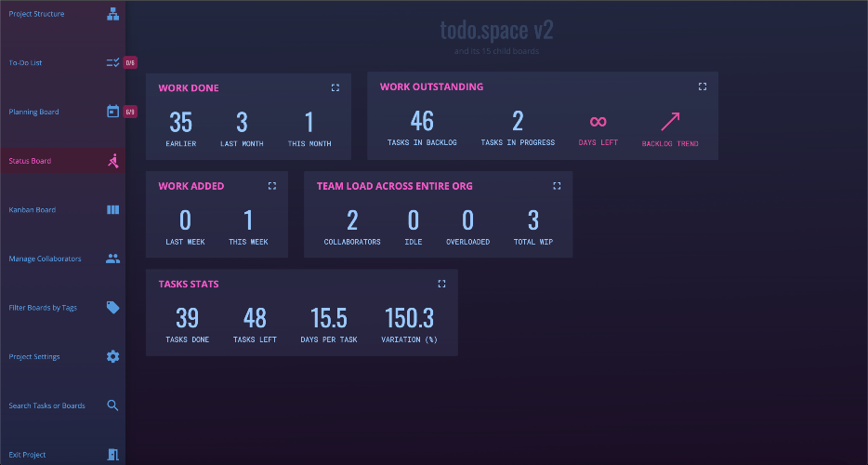868x465 pixels.
Task: Click the 3 Total WIP value
Action: 533,220
